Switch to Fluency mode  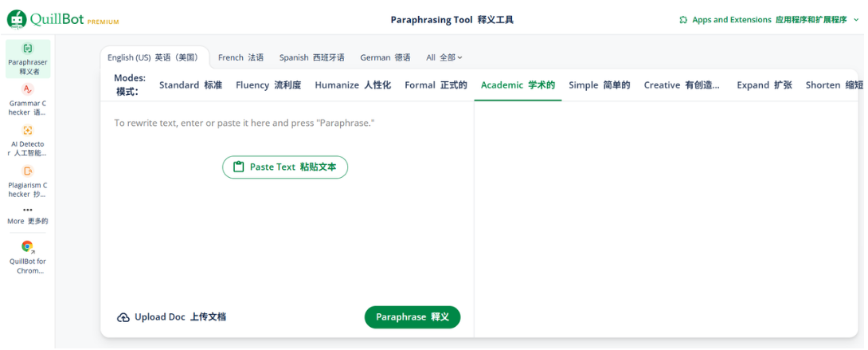268,85
